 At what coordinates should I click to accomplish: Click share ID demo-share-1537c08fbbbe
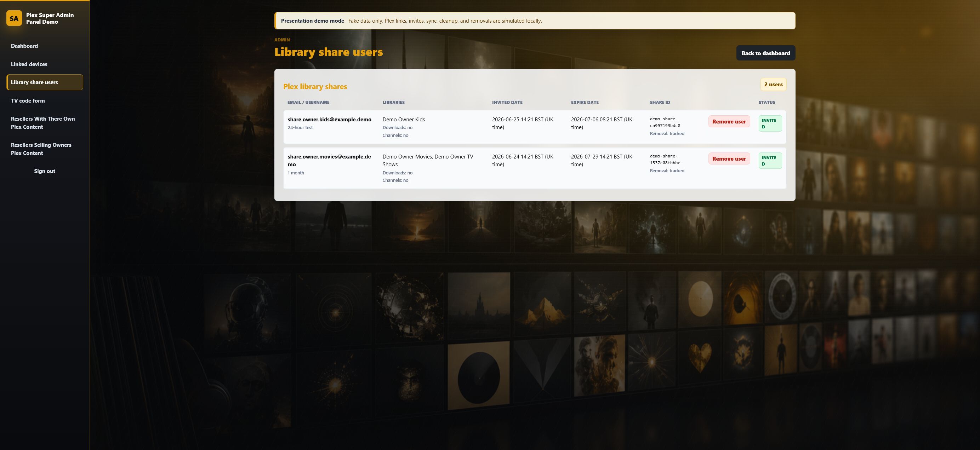click(x=665, y=159)
